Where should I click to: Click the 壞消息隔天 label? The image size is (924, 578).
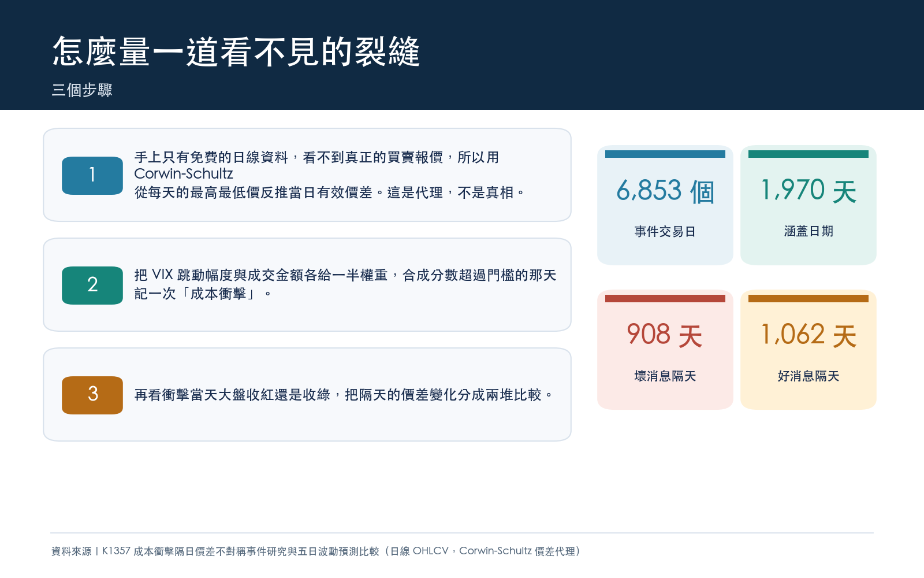click(x=665, y=376)
